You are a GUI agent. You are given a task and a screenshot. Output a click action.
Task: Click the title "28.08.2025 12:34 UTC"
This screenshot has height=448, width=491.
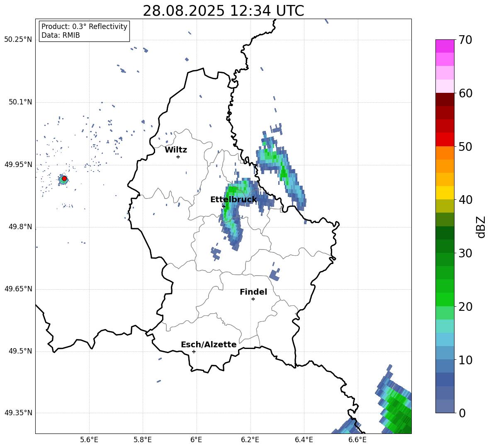223,11
